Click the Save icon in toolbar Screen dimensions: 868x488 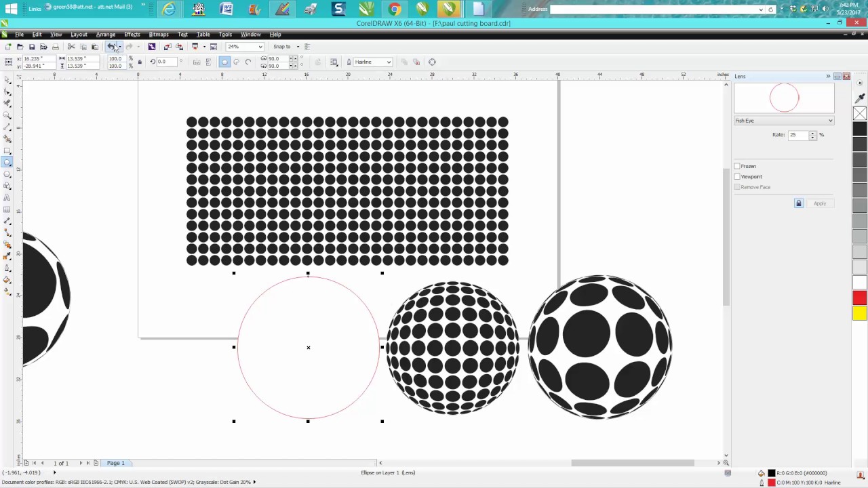click(31, 47)
